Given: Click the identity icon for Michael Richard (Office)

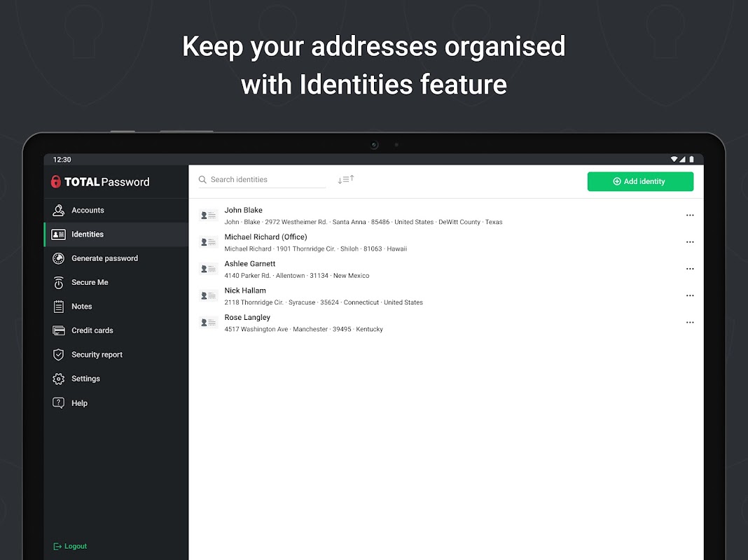Looking at the screenshot, I should [x=209, y=242].
